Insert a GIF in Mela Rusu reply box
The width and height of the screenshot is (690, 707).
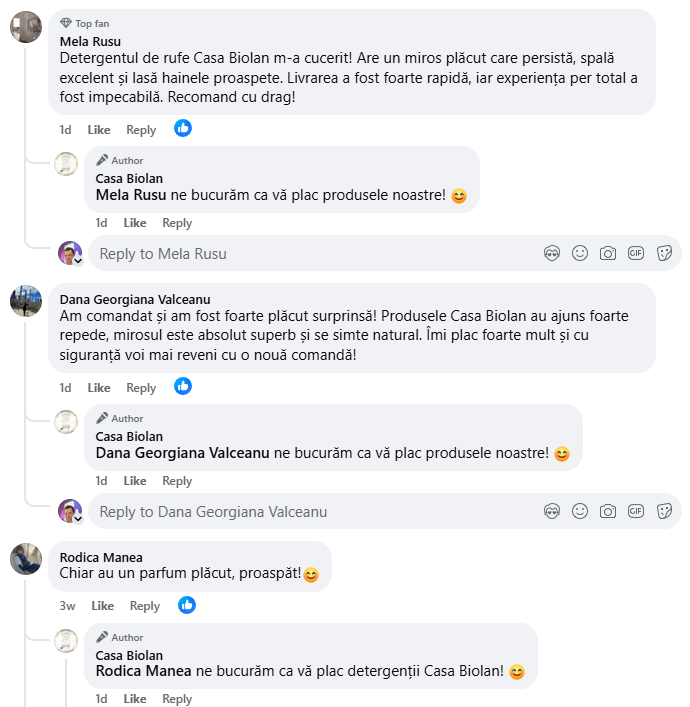636,253
